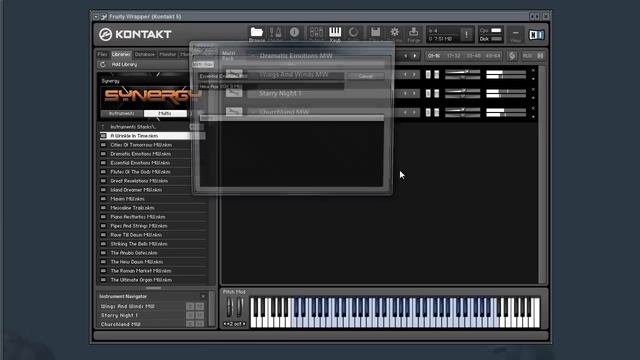Shift keyboard octave up arrow
The image size is (640, 360).
click(244, 324)
